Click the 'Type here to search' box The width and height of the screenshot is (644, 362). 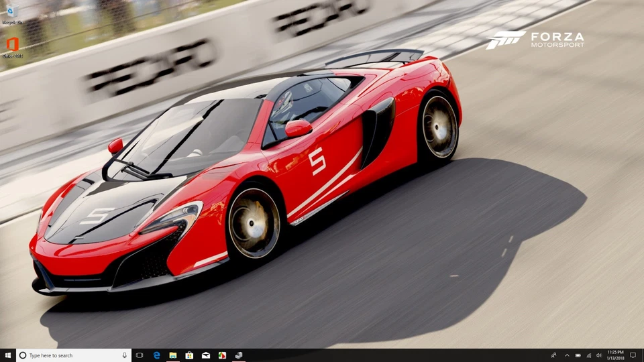(67, 355)
